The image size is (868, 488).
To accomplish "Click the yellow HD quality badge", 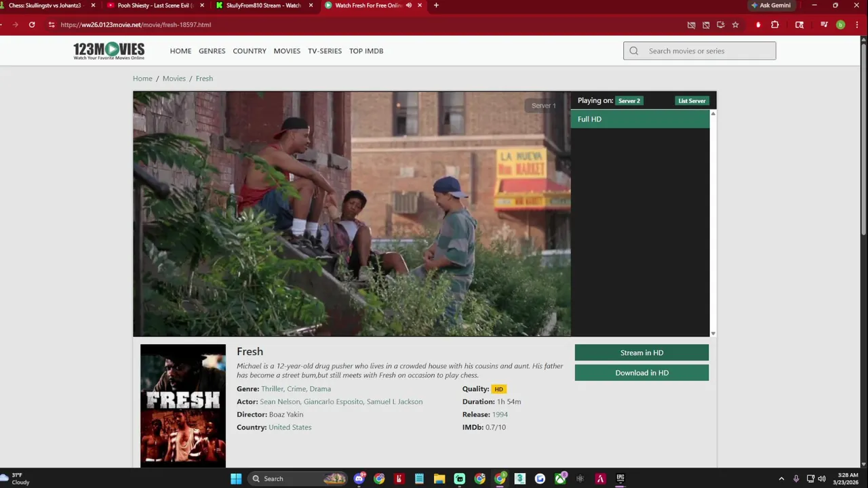I will [498, 389].
